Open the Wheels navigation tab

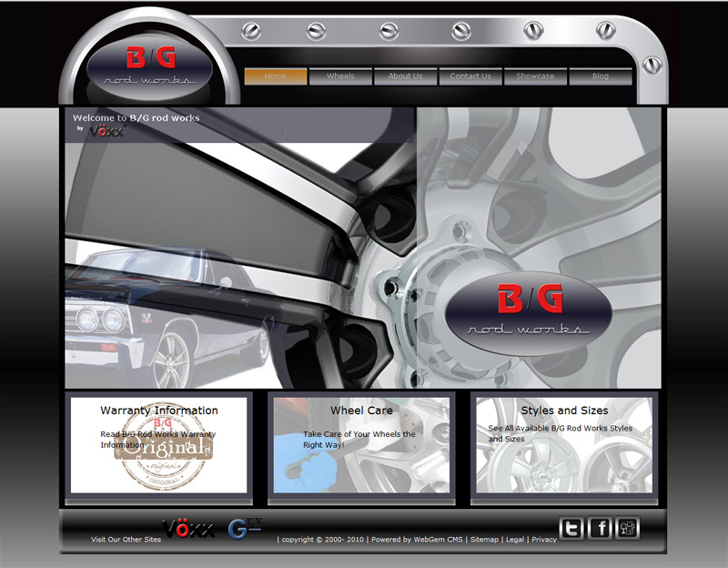[340, 76]
